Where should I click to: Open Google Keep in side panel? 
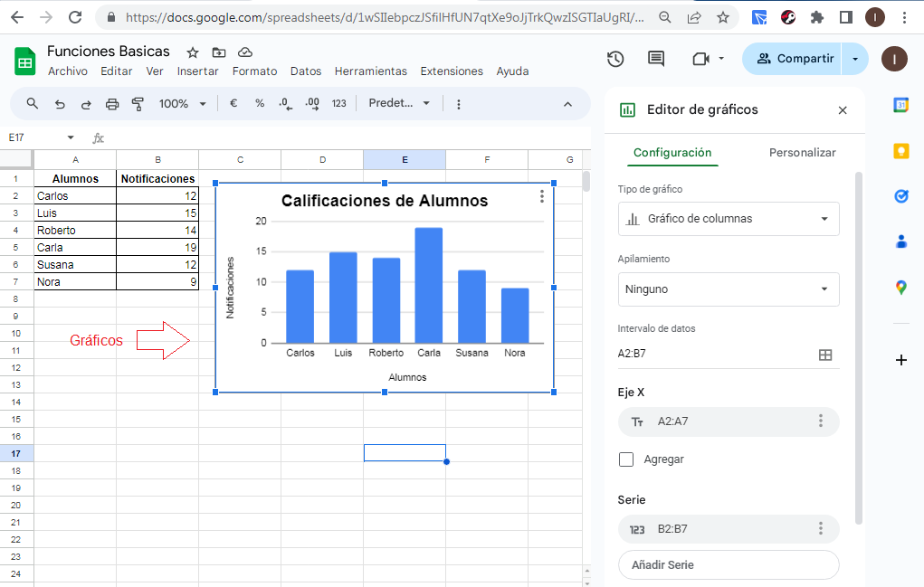pyautogui.click(x=900, y=151)
